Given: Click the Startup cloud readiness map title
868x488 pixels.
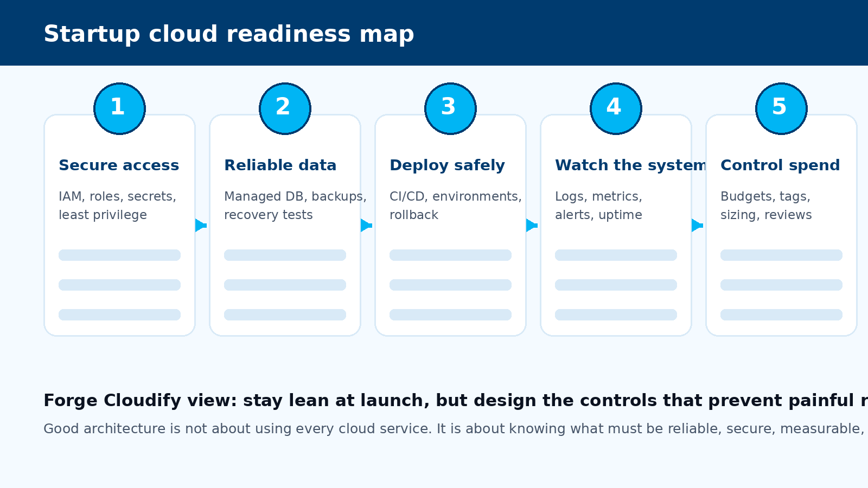Looking at the screenshot, I should coord(229,34).
